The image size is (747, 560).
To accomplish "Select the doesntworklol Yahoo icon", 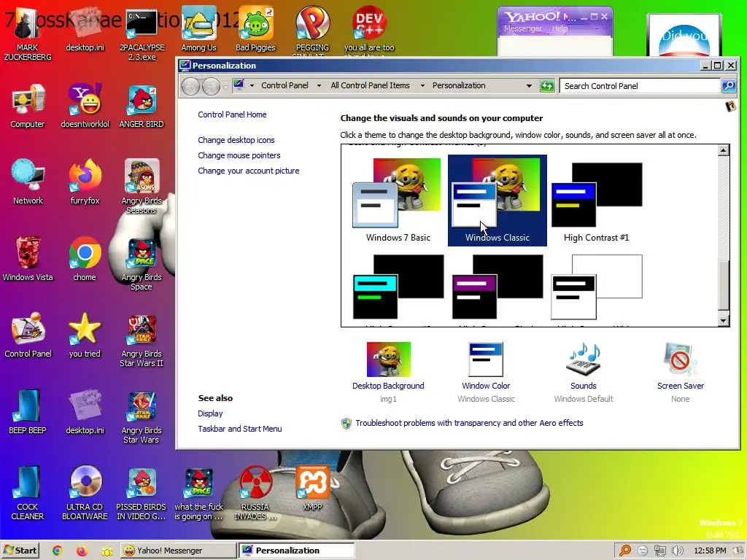I will click(x=85, y=106).
